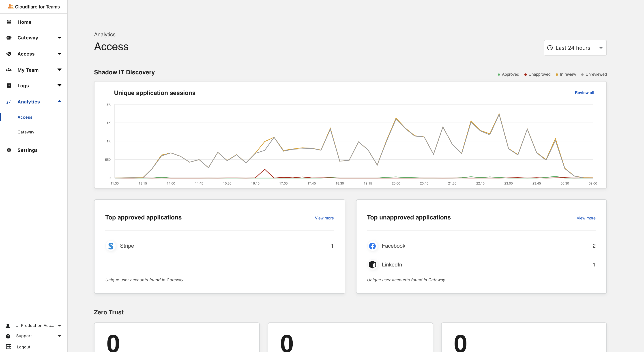Expand the UI Production account menu
Viewport: 644px width, 352px height.
coord(60,326)
